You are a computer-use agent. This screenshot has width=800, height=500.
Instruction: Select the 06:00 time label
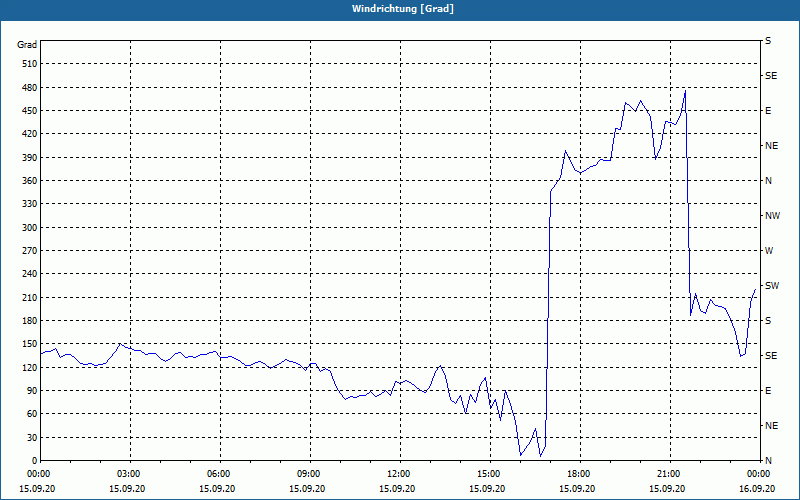tap(218, 474)
